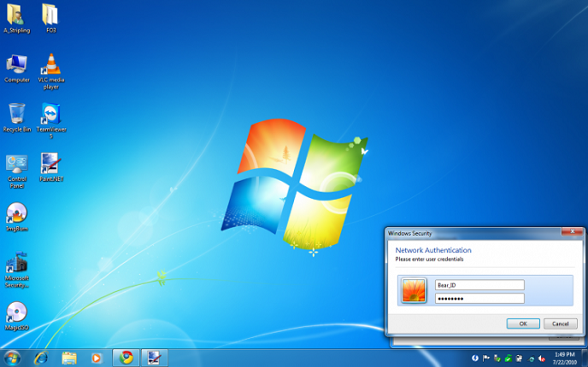588x367 pixels.
Task: Launch Internet Explorer from the taskbar
Action: click(x=41, y=357)
